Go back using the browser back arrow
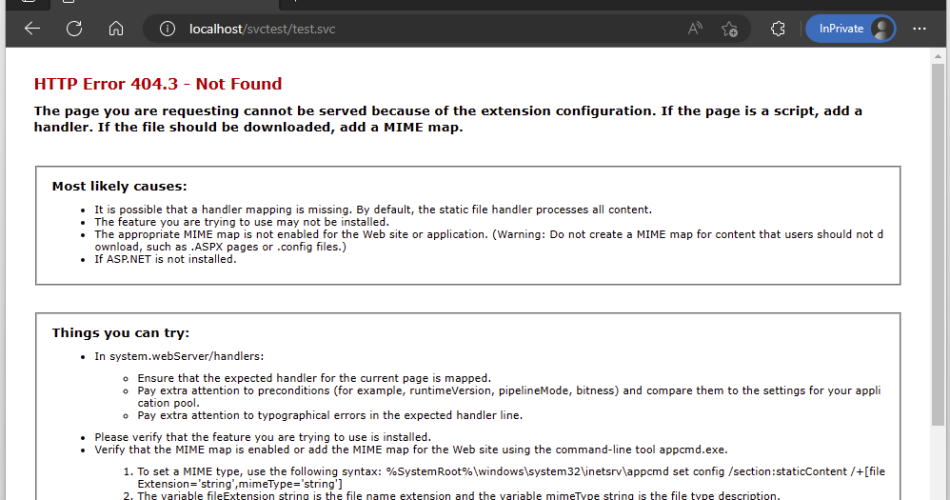Screen dimensions: 950x500 [32, 28]
